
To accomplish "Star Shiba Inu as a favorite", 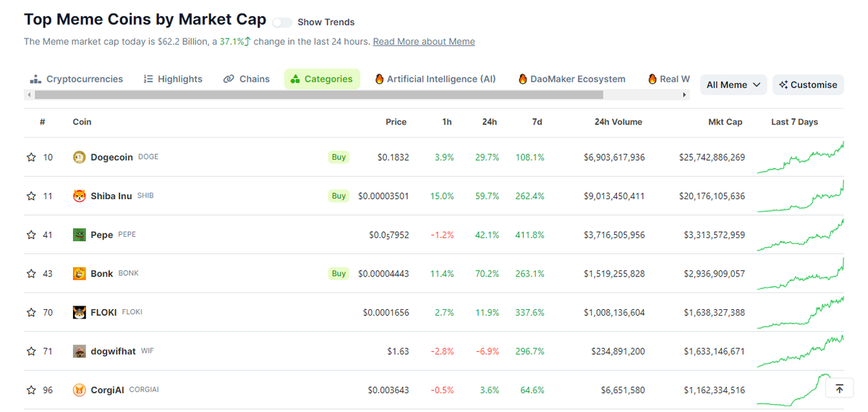I will pos(31,196).
